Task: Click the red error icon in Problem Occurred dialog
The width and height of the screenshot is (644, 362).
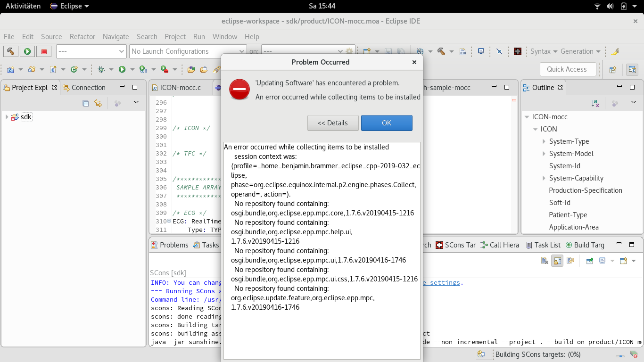Action: click(239, 89)
